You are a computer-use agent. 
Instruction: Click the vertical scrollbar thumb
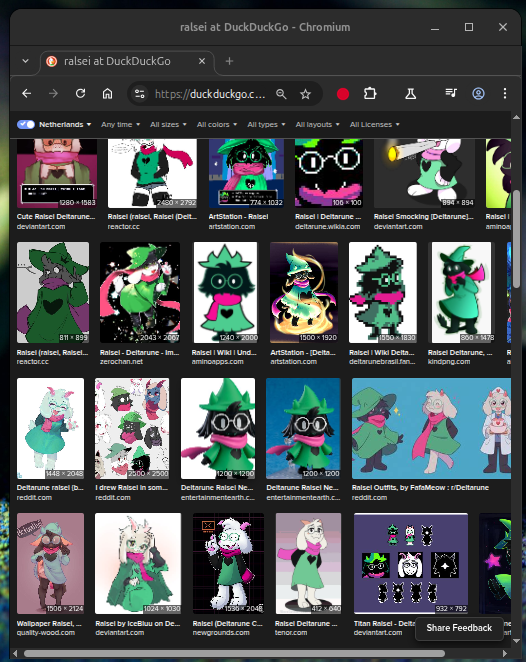pyautogui.click(x=516, y=239)
